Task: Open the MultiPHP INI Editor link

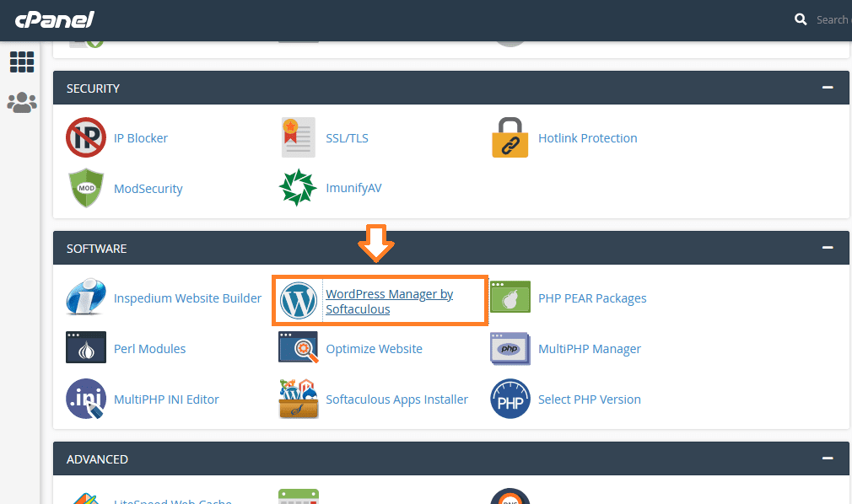Action: (166, 399)
